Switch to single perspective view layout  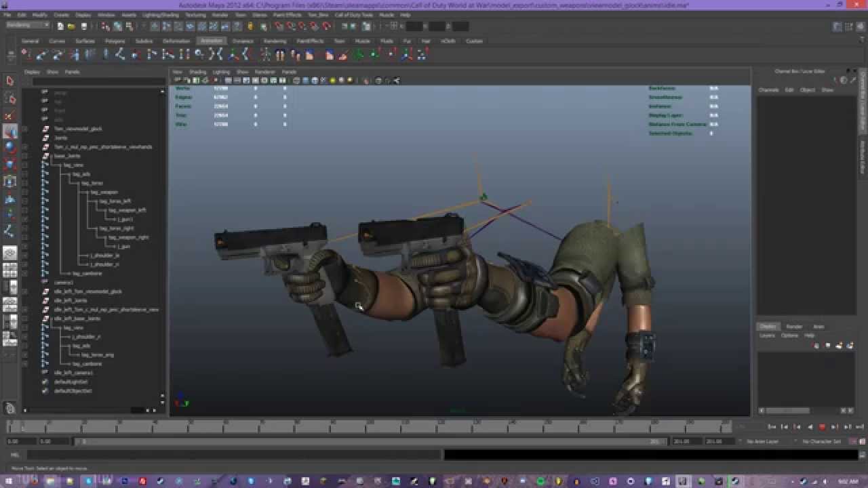click(x=9, y=253)
